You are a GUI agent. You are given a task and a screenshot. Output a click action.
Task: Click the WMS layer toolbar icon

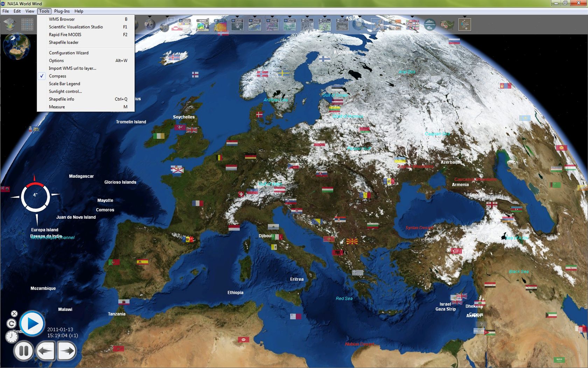coord(202,25)
